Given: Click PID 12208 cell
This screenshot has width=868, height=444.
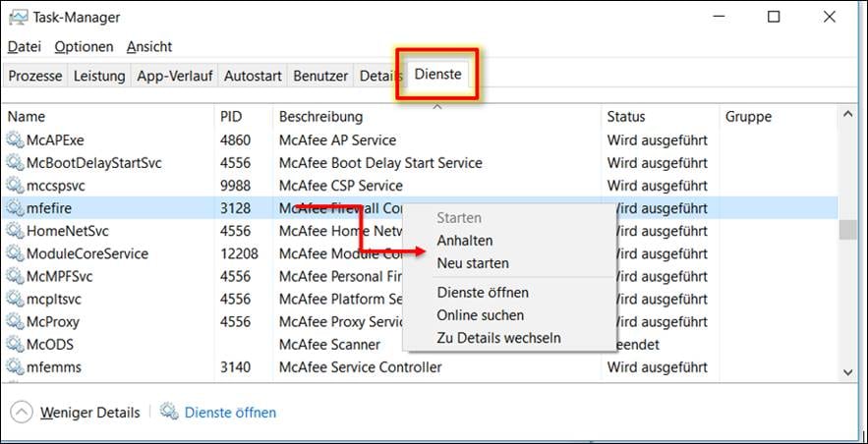Looking at the screenshot, I should pos(239,253).
